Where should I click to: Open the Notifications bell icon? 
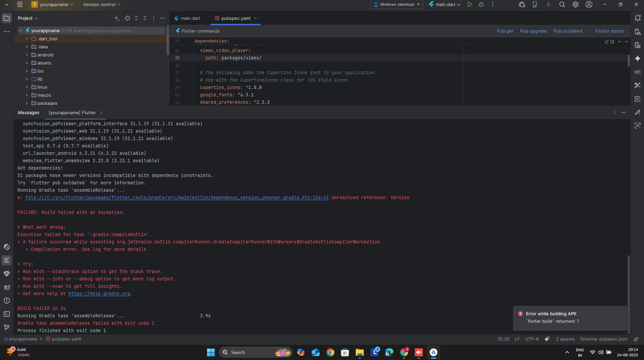[638, 18]
